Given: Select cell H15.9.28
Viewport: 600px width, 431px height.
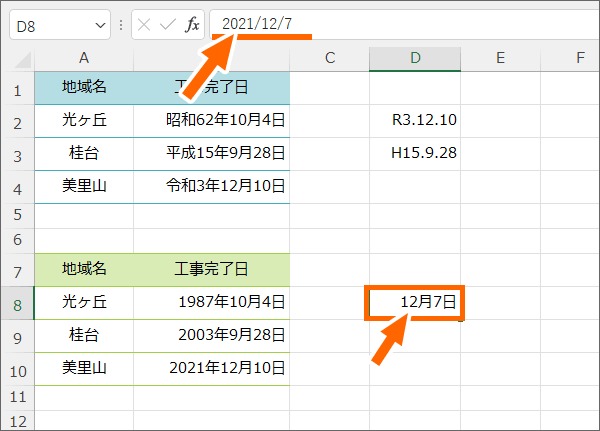Looking at the screenshot, I should click(x=415, y=154).
